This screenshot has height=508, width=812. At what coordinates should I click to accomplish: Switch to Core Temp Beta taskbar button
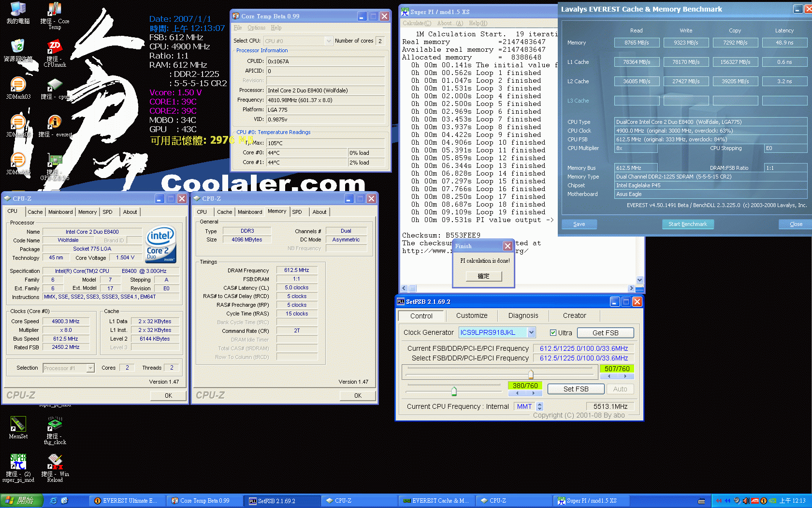(204, 501)
